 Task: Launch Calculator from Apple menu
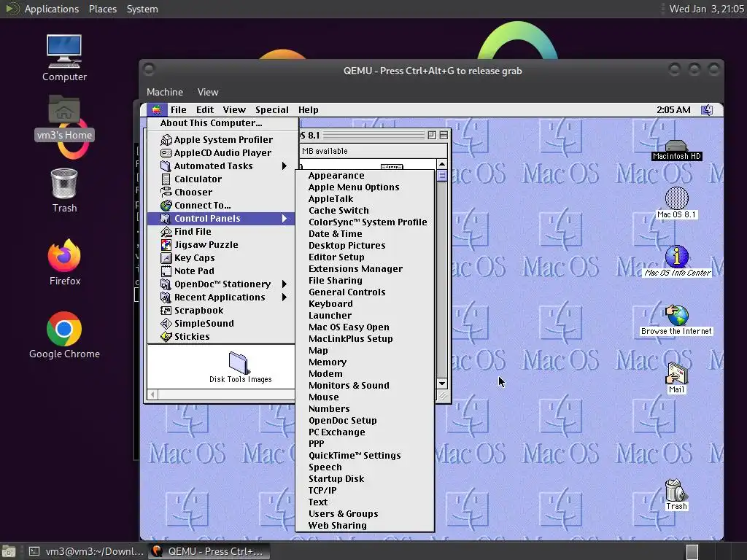pos(220,179)
